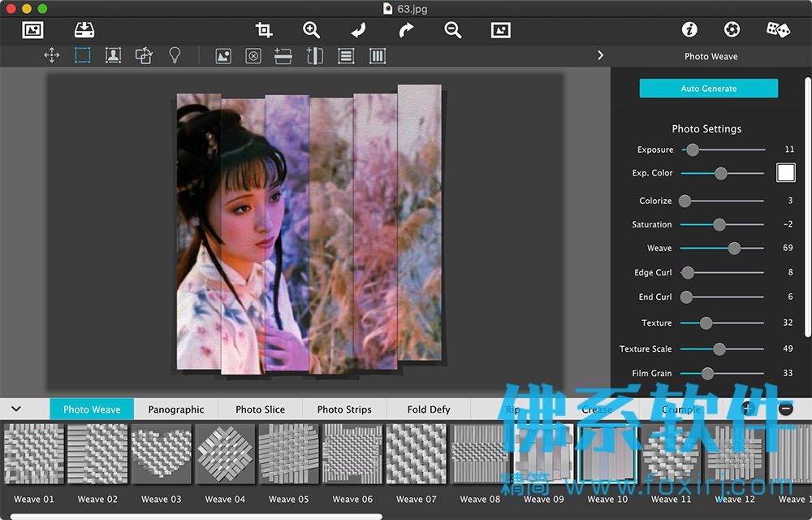Screen dimensions: 812x520
Task: Click the Weave slider handle
Action: [734, 249]
